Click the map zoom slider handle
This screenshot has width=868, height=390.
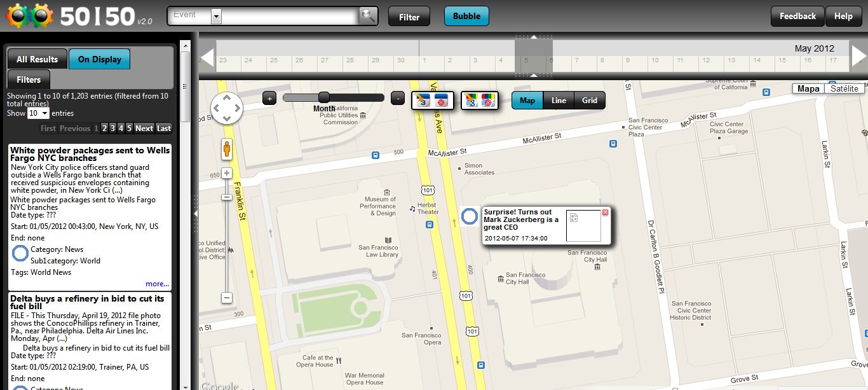click(x=227, y=197)
